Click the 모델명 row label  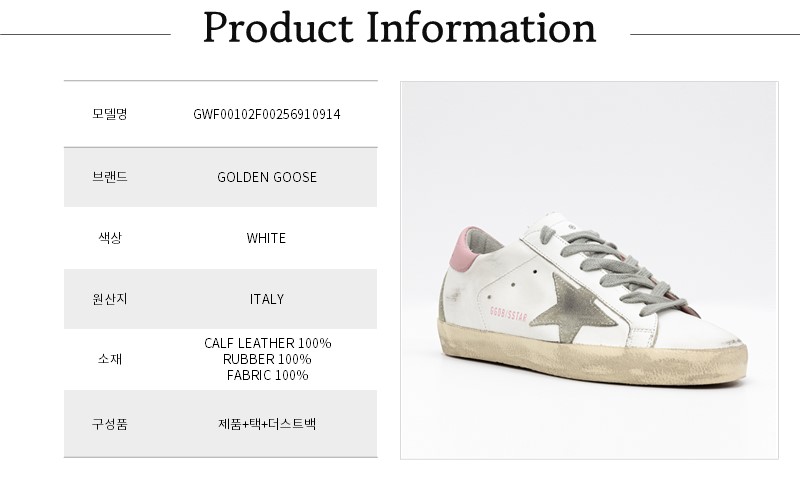109,114
